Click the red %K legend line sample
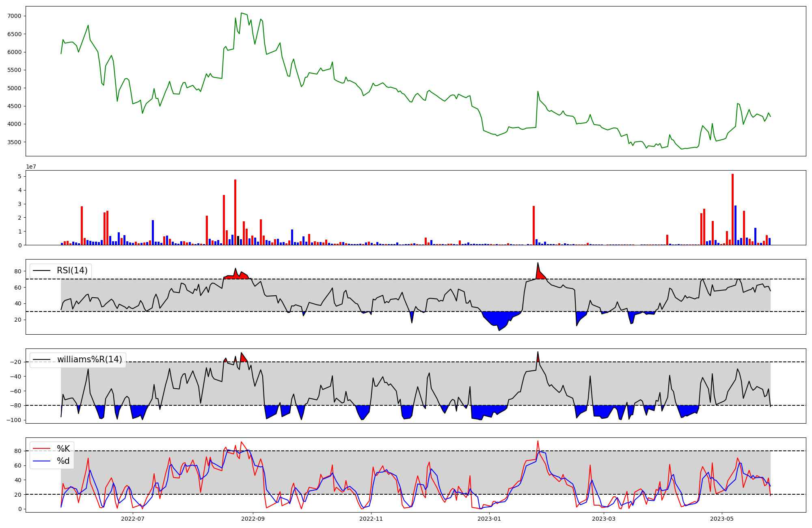The height and width of the screenshot is (528, 812). (41, 449)
